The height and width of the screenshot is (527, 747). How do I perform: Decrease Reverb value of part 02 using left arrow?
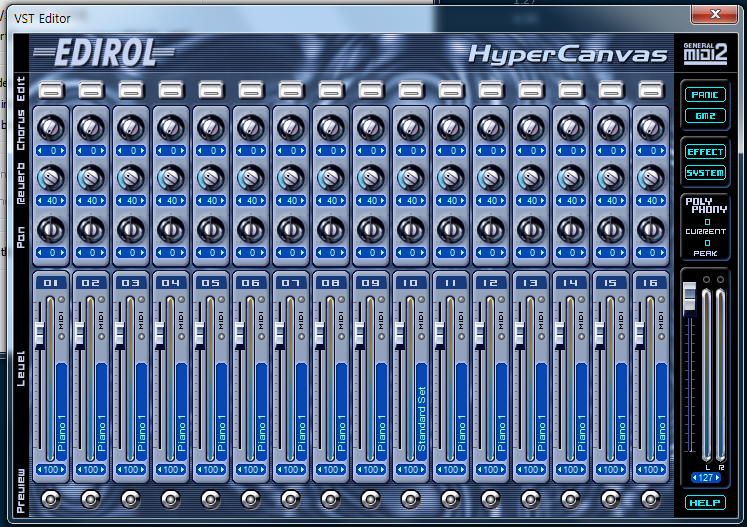[80, 201]
